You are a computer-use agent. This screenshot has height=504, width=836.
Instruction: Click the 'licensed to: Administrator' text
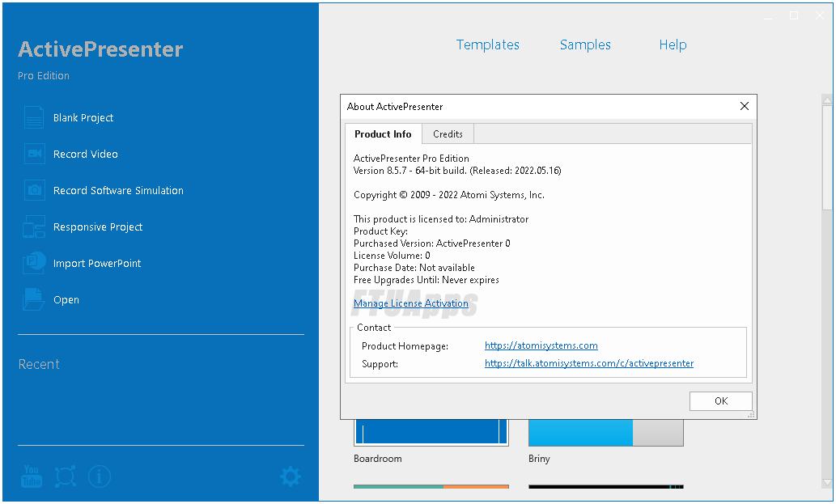(441, 219)
